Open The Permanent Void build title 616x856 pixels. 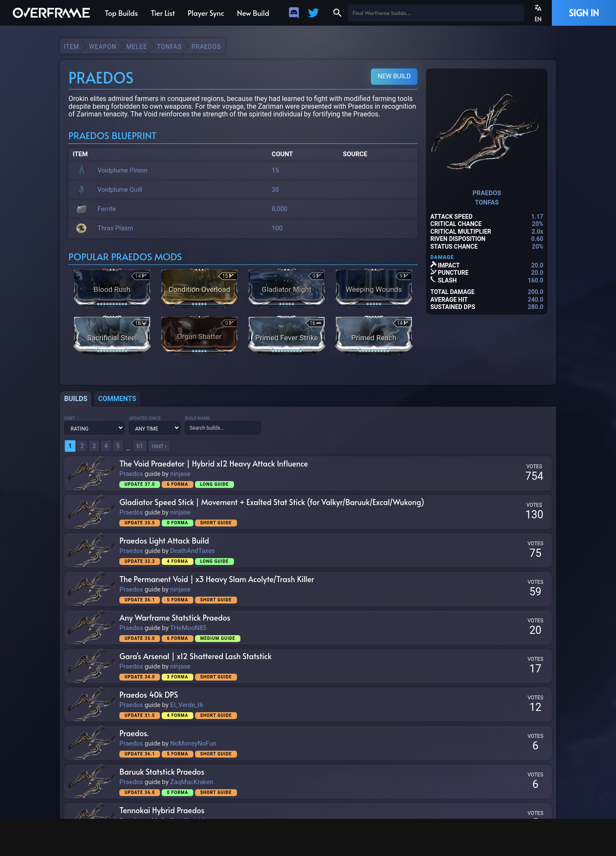click(x=217, y=580)
